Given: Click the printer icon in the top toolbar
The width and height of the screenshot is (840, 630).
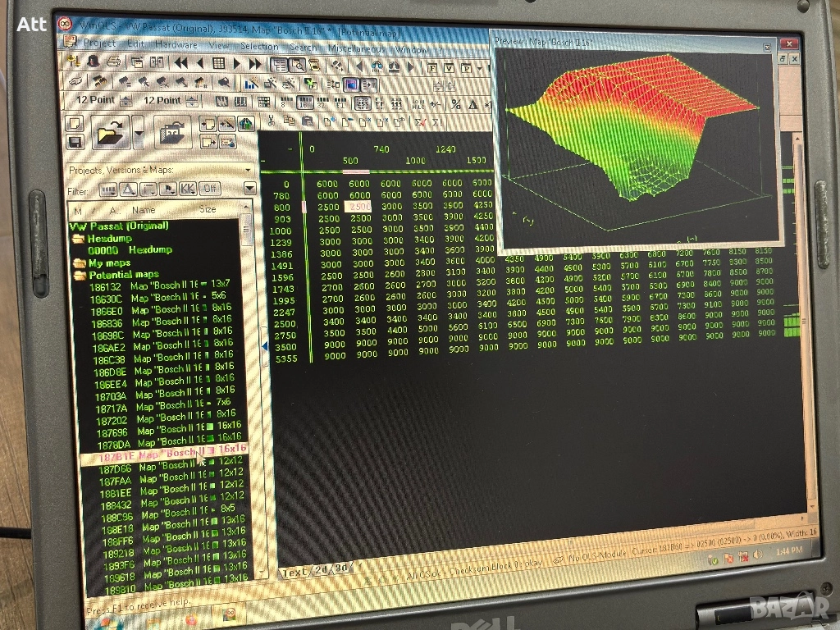Looking at the screenshot, I should (114, 62).
